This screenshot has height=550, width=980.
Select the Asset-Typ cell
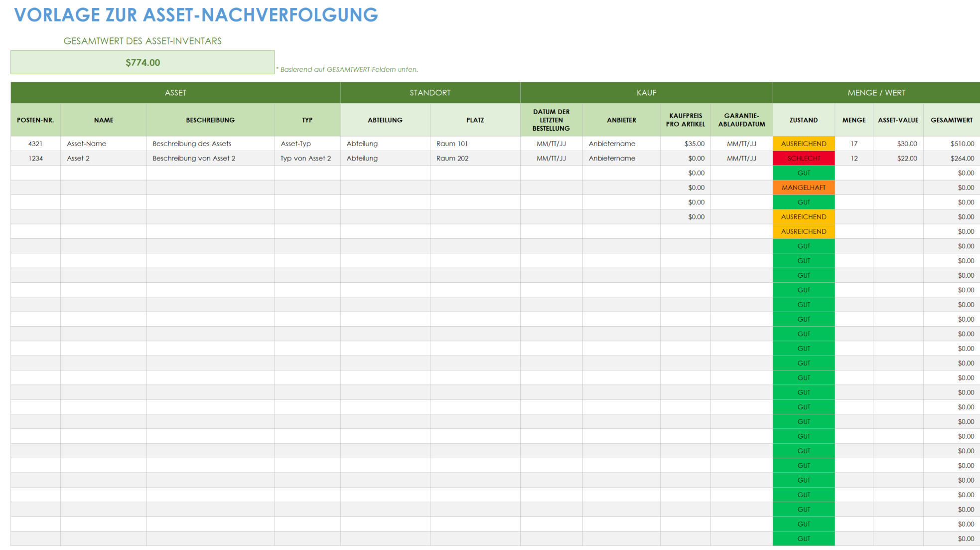(x=307, y=144)
